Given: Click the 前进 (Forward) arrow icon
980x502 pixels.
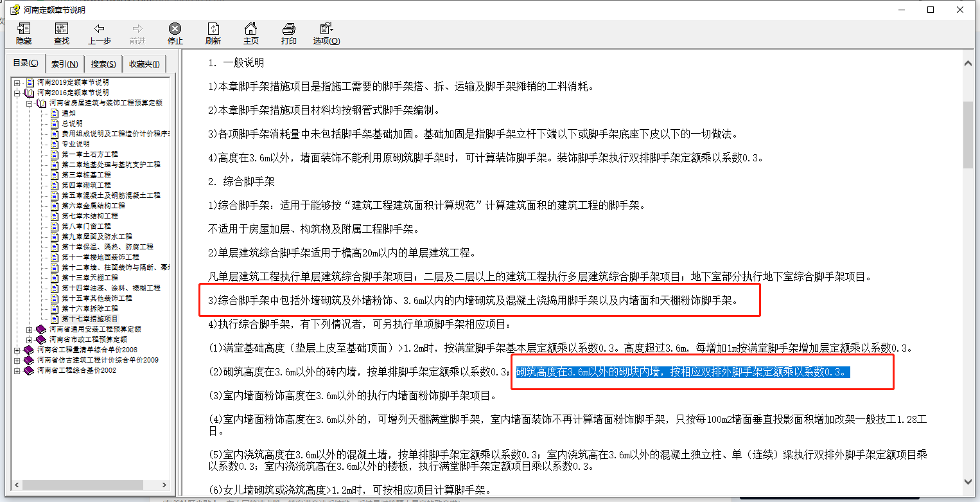Looking at the screenshot, I should (x=137, y=29).
